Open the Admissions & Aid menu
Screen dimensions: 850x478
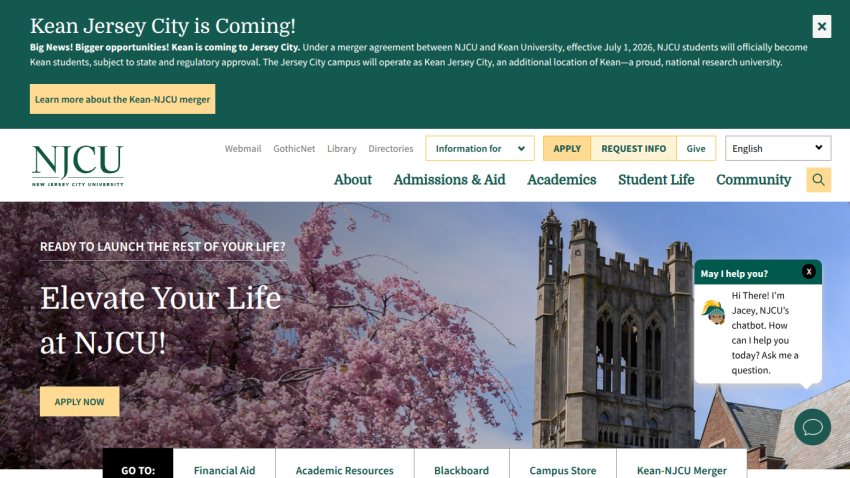449,180
